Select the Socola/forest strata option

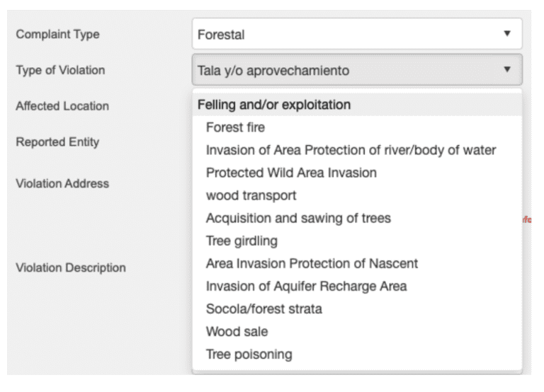point(263,309)
